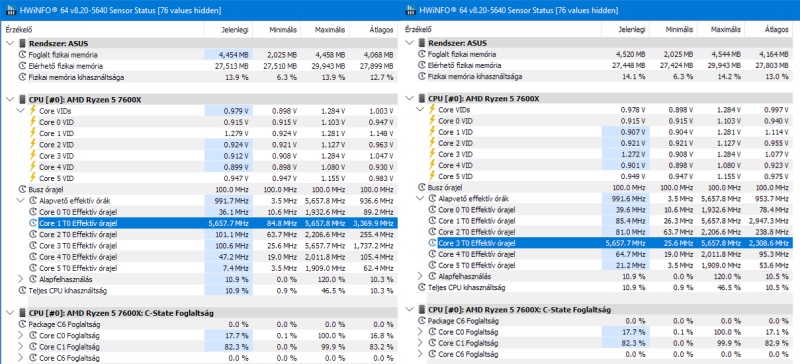Click clock icon of Teljes CPU kihasználtság in right window
800x364 pixels.
[421, 287]
